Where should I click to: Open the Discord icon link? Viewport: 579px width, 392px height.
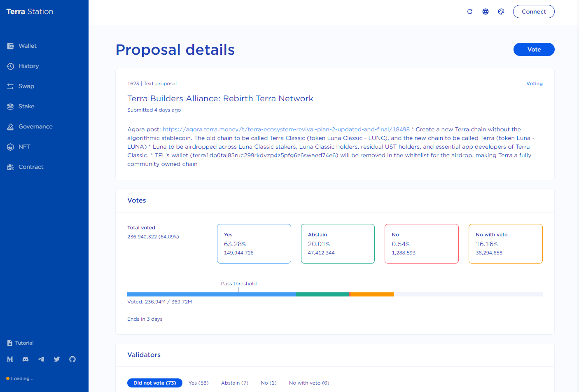(26, 359)
